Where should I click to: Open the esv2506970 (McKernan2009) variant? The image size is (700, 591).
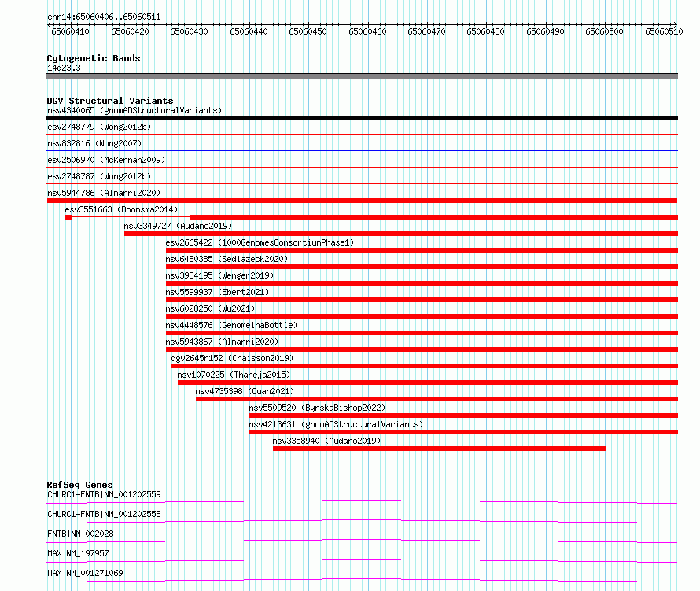click(x=106, y=160)
